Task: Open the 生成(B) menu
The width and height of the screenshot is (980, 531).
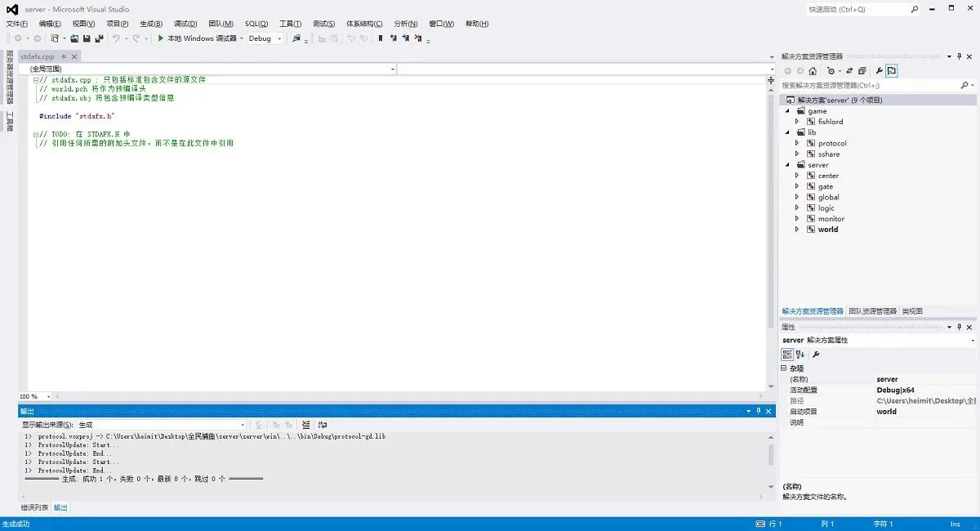Action: click(x=151, y=24)
